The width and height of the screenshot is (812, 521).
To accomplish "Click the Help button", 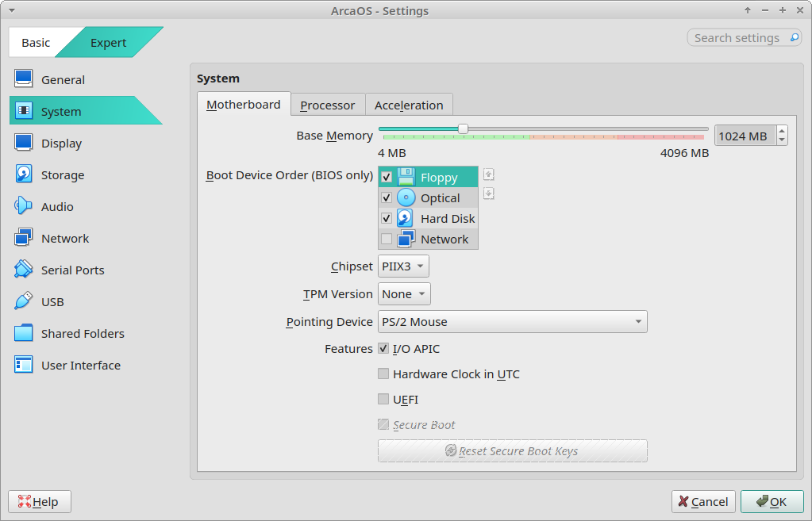I will click(x=40, y=501).
